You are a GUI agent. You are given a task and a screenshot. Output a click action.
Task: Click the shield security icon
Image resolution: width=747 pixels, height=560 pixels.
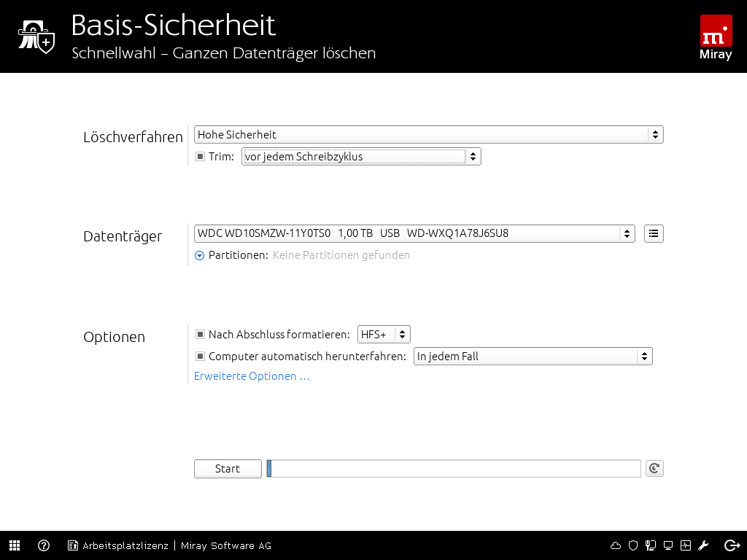pos(633,545)
